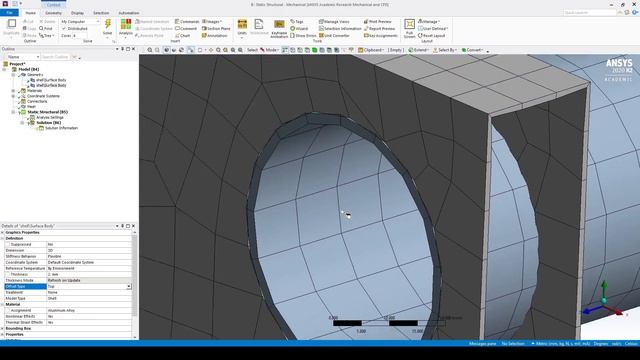Viewport: 640px width, 360px height.
Task: Open the User Defined layout dropdown
Action: [433, 29]
